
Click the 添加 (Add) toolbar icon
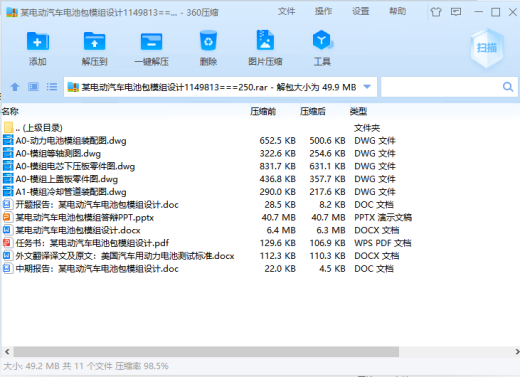(x=38, y=41)
